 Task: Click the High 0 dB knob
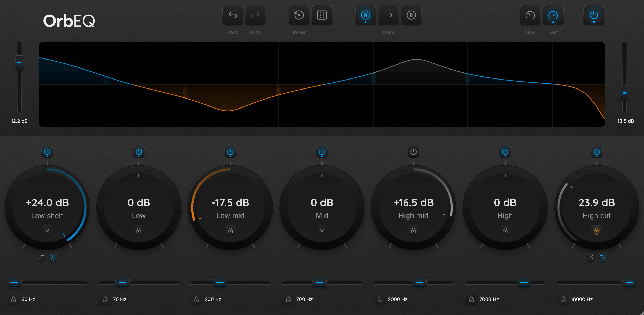point(505,207)
